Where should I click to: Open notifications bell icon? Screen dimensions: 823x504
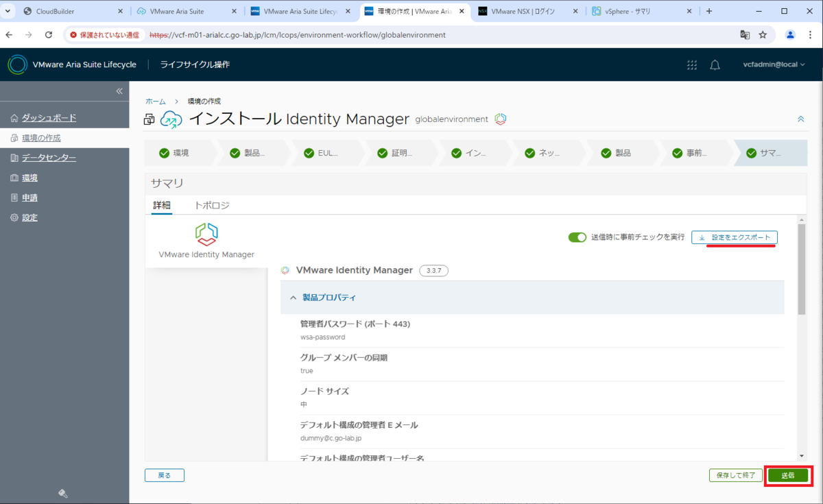pyautogui.click(x=715, y=64)
